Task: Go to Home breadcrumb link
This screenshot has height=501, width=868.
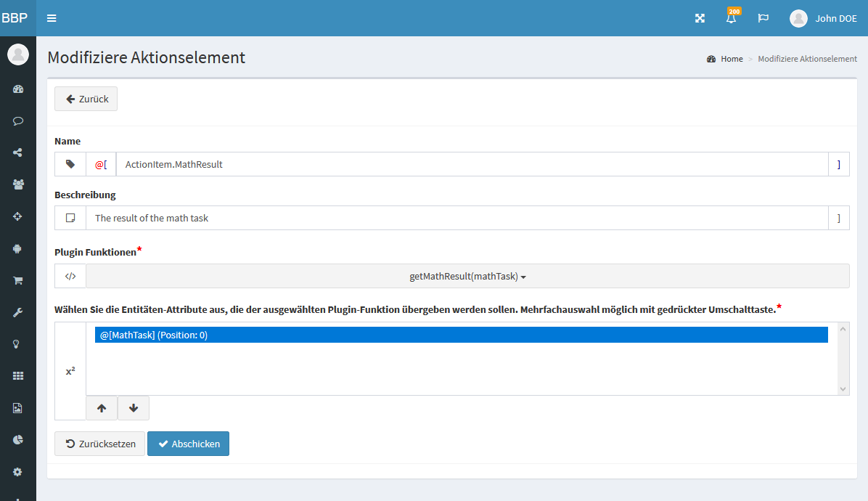Action: pos(731,59)
